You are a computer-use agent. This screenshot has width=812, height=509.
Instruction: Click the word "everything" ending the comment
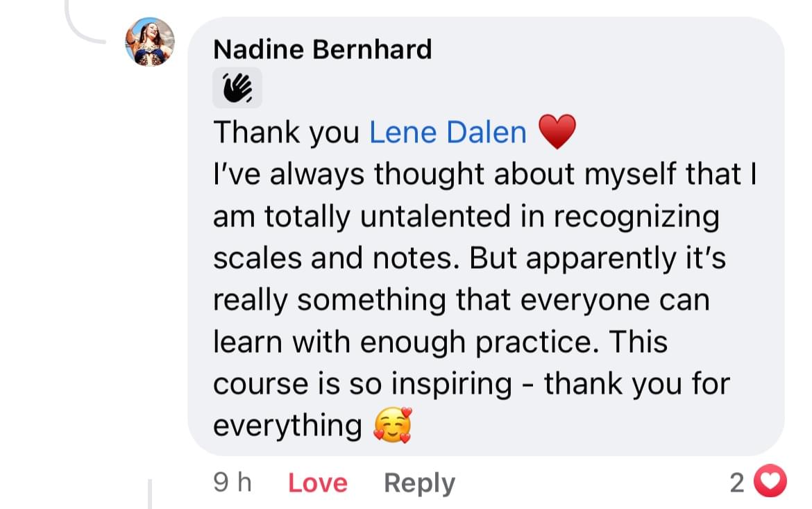point(287,426)
